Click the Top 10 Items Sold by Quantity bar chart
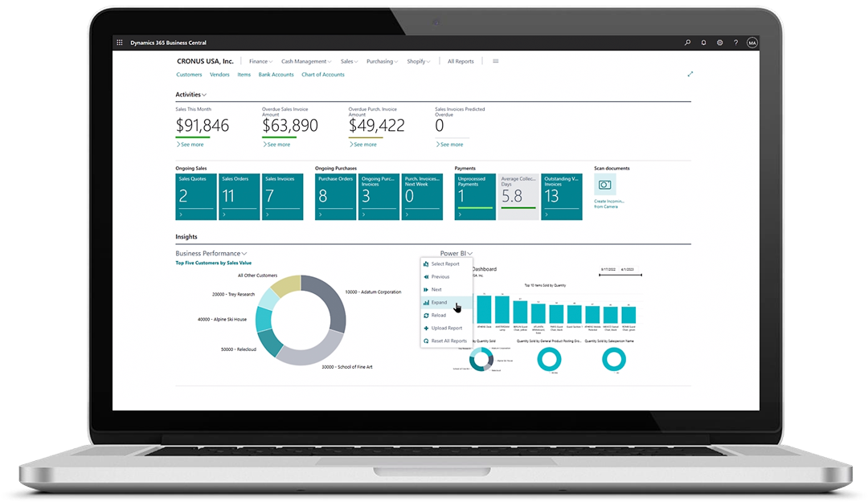This screenshot has width=868, height=502. click(555, 309)
